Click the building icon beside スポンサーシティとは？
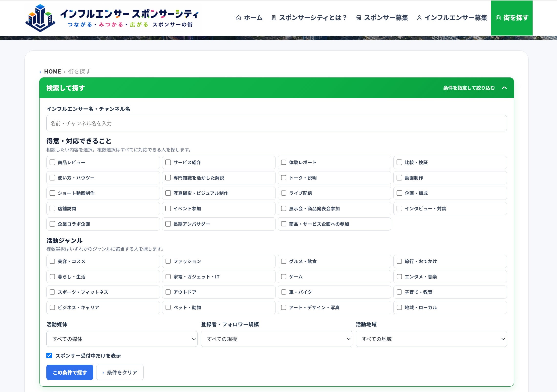This screenshot has height=392, width=557. coord(274,18)
